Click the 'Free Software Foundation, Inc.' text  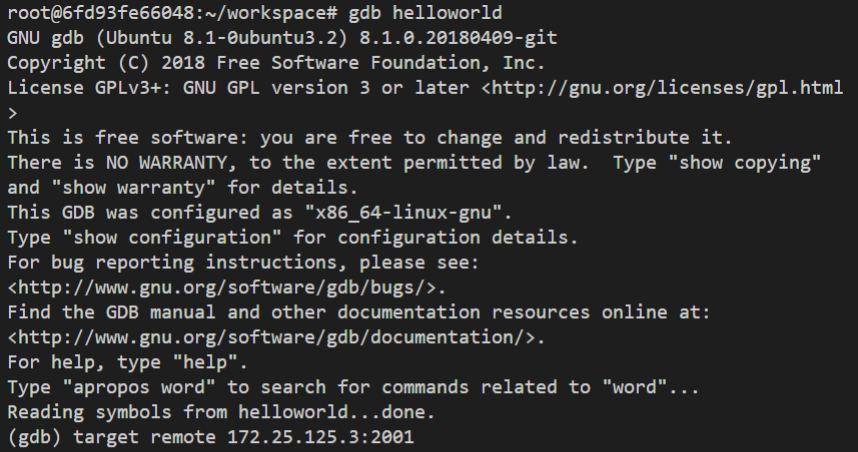[381, 63]
